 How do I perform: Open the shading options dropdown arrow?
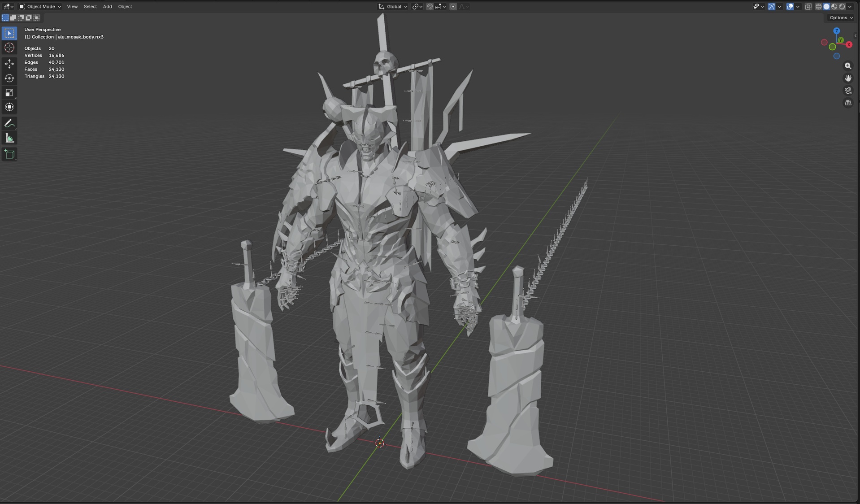(x=850, y=7)
